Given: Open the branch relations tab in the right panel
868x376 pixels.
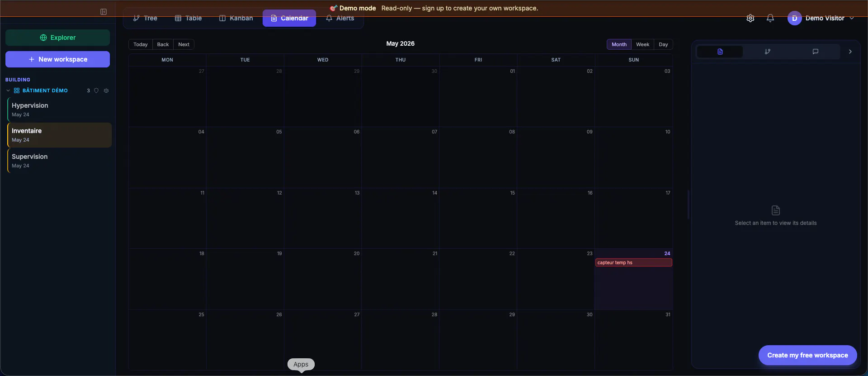Looking at the screenshot, I should 767,52.
